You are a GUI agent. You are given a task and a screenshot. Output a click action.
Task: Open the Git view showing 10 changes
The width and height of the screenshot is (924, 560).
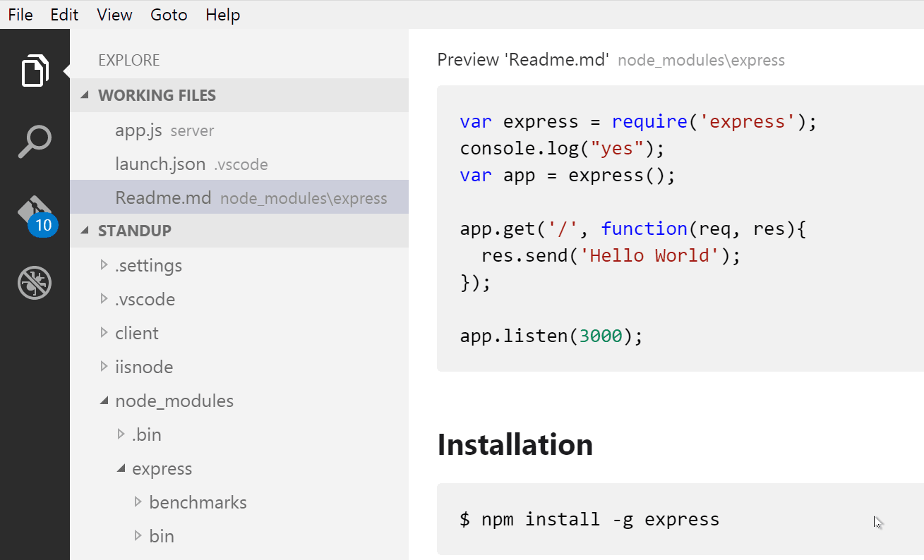[35, 212]
